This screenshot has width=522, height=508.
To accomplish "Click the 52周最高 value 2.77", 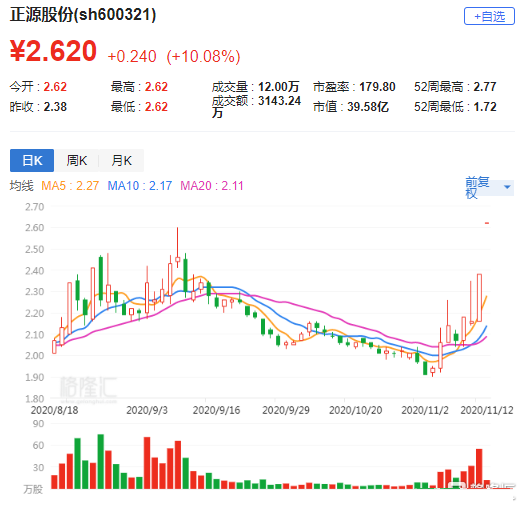I will click(x=485, y=87).
